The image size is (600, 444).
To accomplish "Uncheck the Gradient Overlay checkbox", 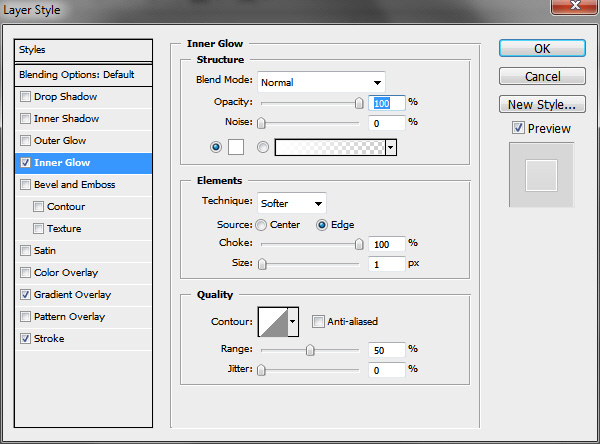I will tap(25, 295).
